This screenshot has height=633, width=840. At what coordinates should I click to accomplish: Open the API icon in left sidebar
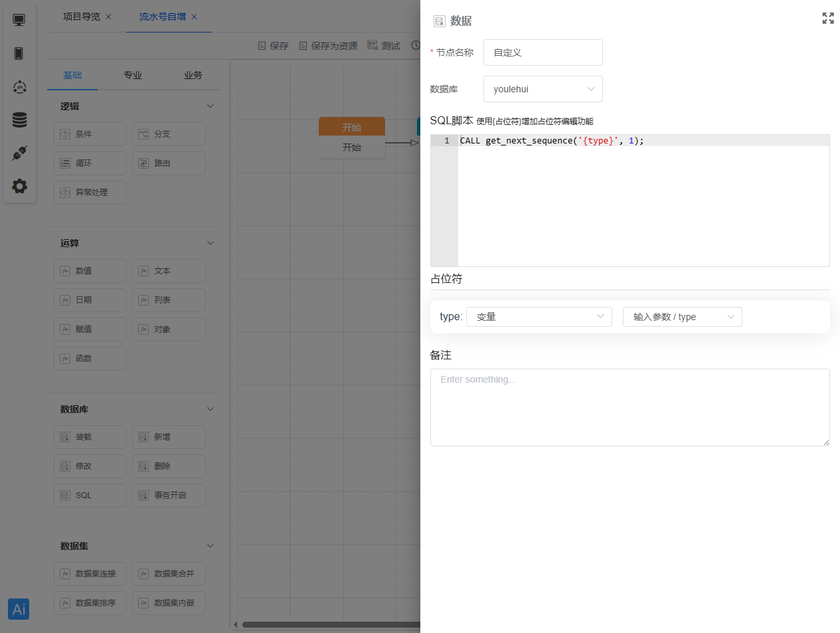(x=19, y=87)
